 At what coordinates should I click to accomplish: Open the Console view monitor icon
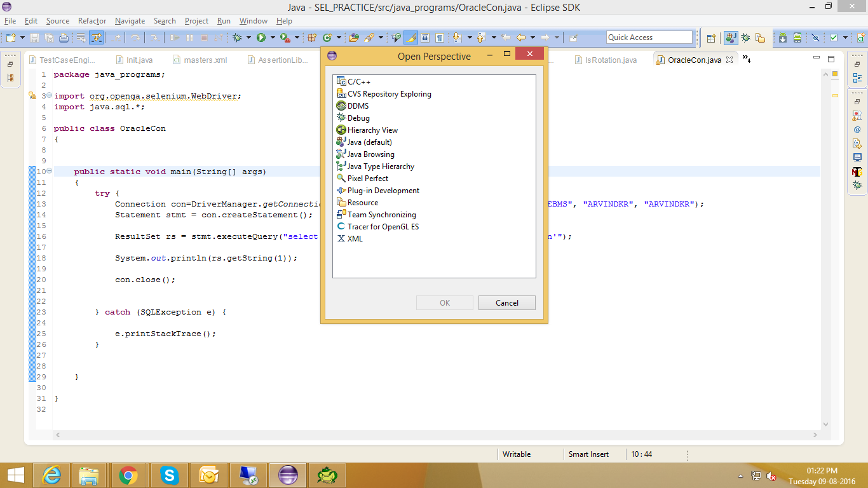click(857, 157)
